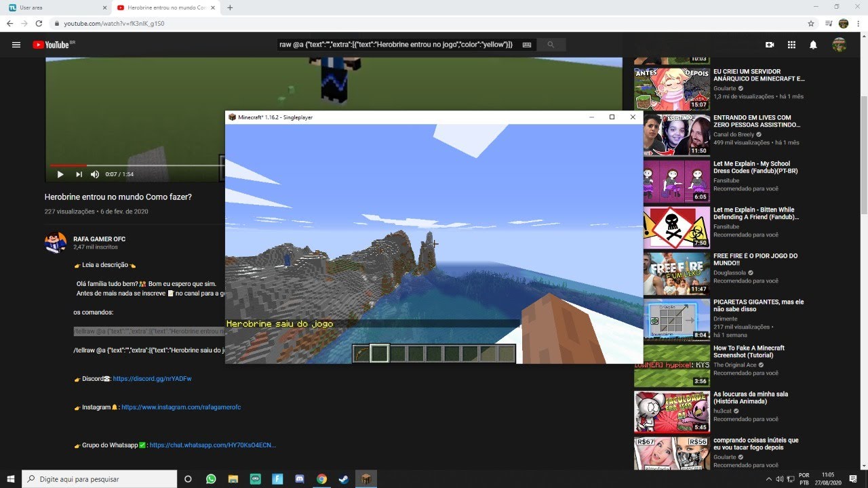The width and height of the screenshot is (868, 488).
Task: Switch to Minecraft on the taskbar
Action: [x=366, y=479]
